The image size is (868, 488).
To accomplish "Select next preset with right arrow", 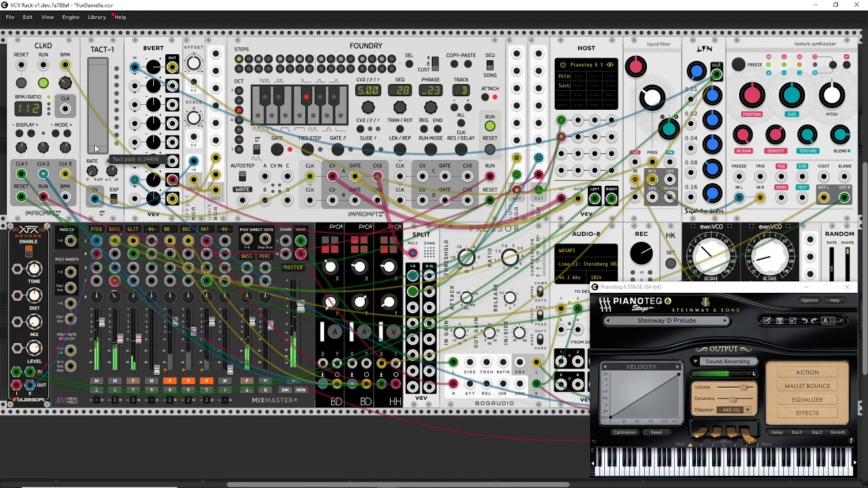I will pyautogui.click(x=725, y=321).
